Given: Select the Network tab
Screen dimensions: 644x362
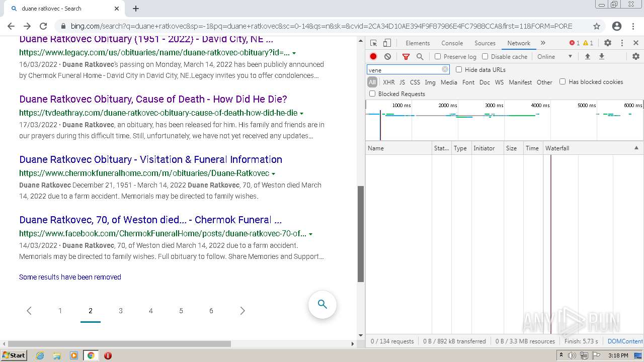Looking at the screenshot, I should (519, 43).
